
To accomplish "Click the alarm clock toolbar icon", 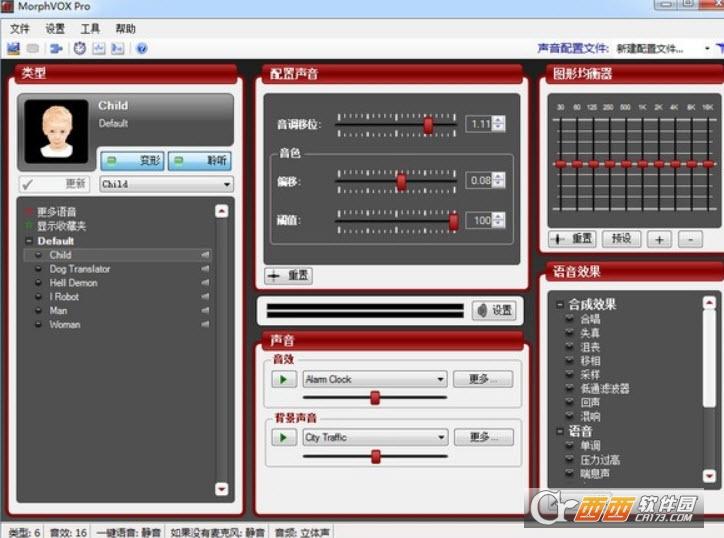I will [80, 48].
